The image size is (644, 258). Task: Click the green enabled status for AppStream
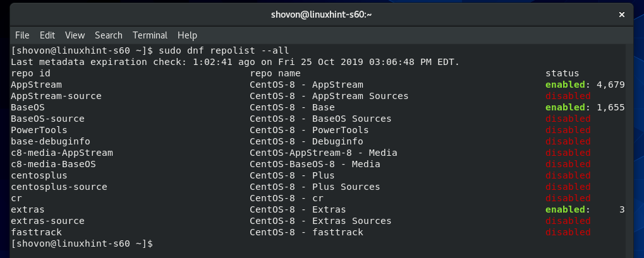[565, 85]
